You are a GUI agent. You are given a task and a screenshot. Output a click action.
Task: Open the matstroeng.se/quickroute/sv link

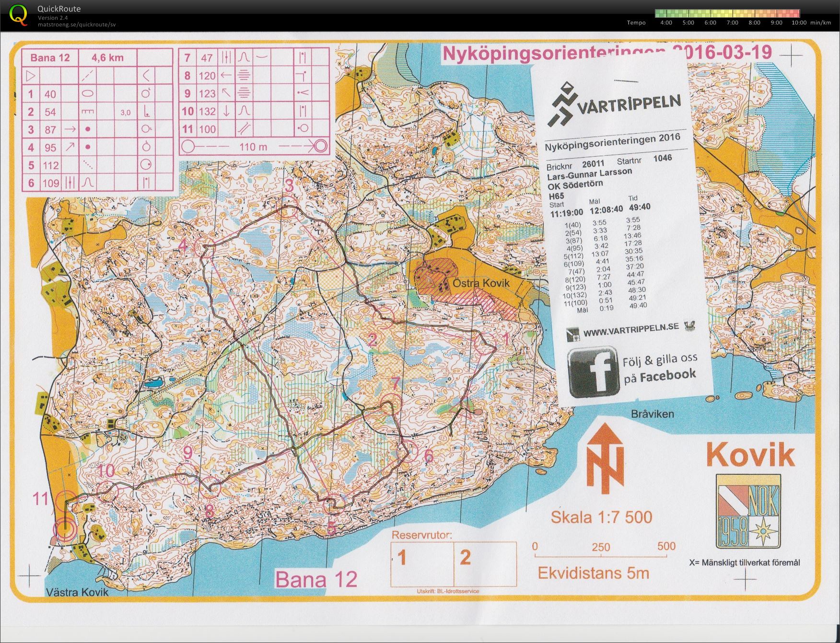(x=77, y=24)
